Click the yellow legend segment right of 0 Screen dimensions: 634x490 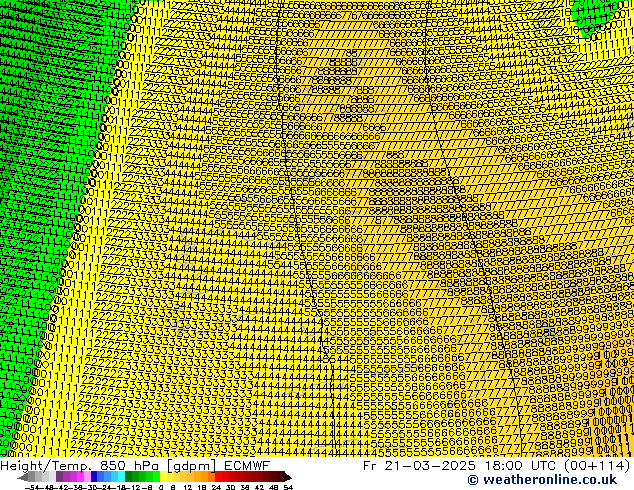[163, 477]
